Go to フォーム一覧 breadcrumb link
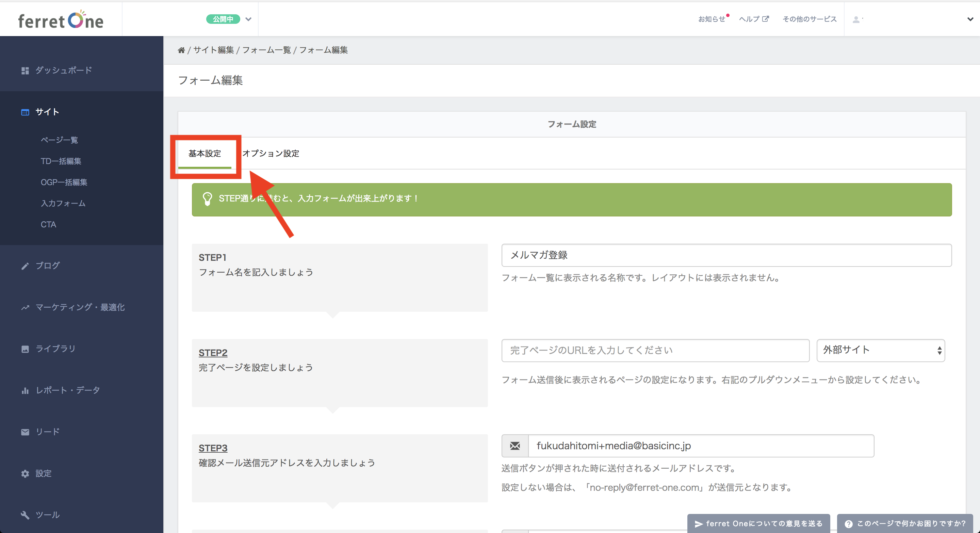Viewport: 980px width, 533px height. pos(266,50)
